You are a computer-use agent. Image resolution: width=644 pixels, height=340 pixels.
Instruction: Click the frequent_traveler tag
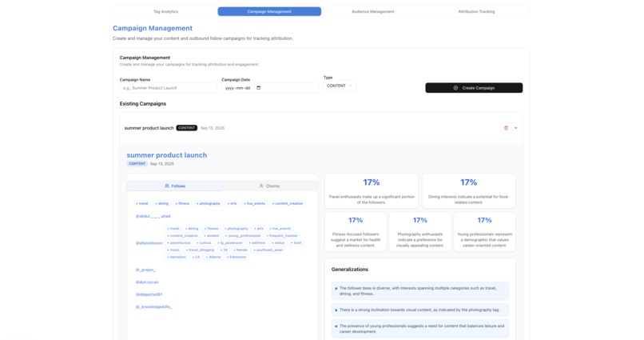click(282, 235)
